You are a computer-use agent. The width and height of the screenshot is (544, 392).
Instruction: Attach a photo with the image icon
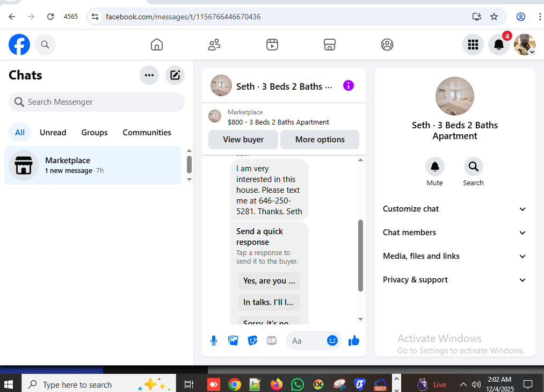[233, 340]
